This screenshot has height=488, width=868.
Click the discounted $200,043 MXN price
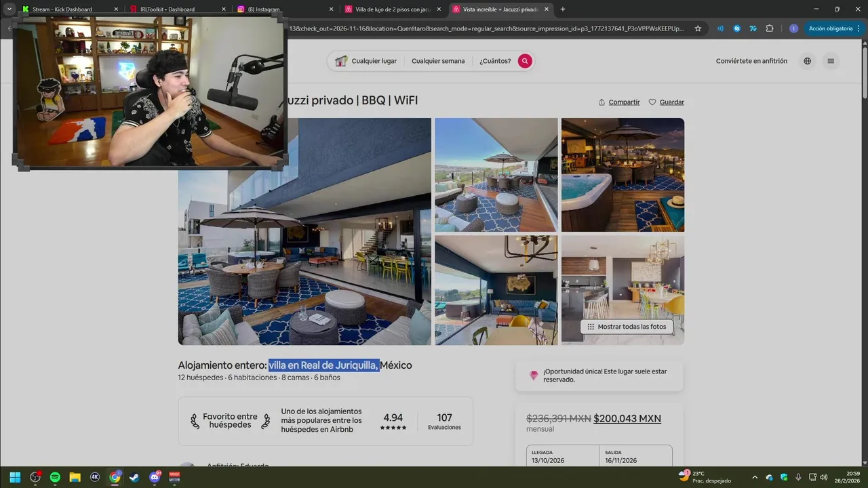pyautogui.click(x=627, y=419)
